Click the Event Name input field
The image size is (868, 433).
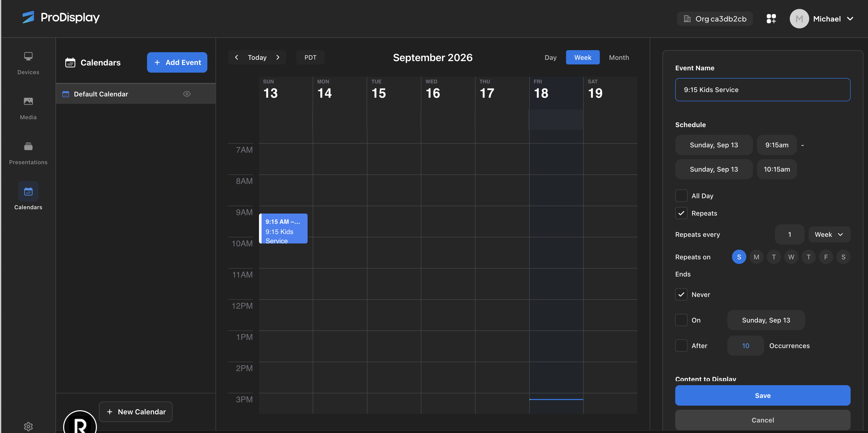[762, 90]
